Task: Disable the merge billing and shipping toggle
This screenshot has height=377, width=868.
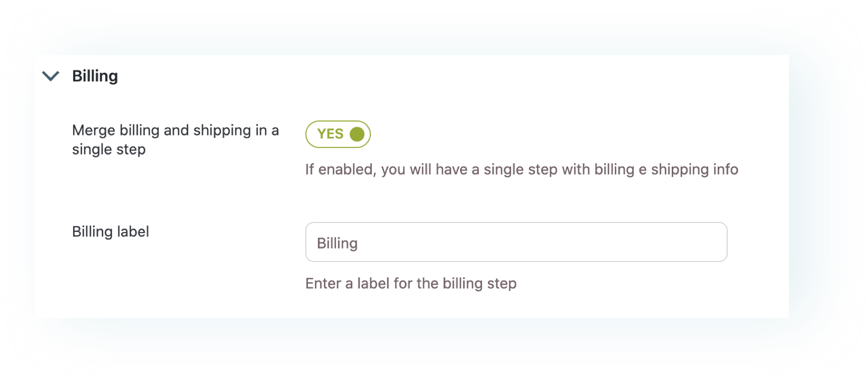Action: point(338,134)
